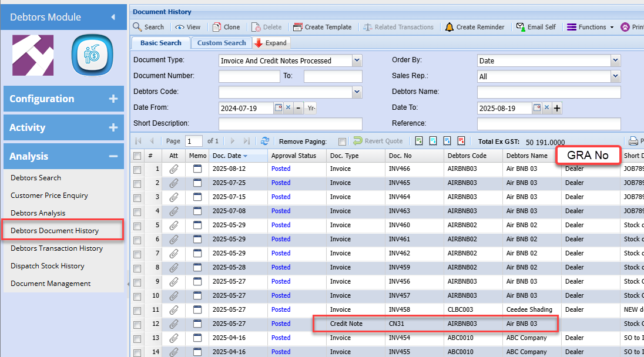The width and height of the screenshot is (644, 357).
Task: Open attachment paperclip for row 1
Action: coord(173,169)
